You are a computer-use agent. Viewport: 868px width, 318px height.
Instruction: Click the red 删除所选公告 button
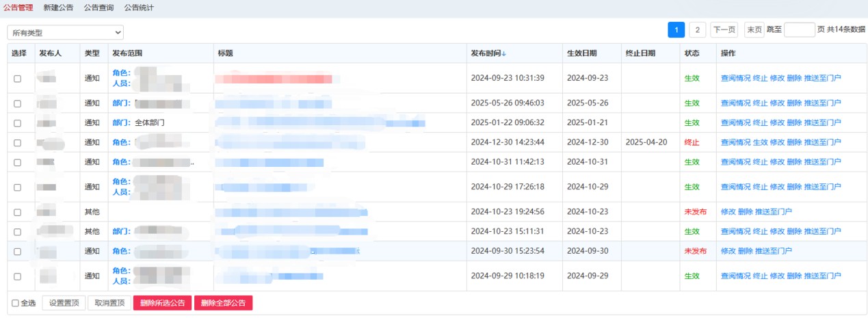coord(162,303)
